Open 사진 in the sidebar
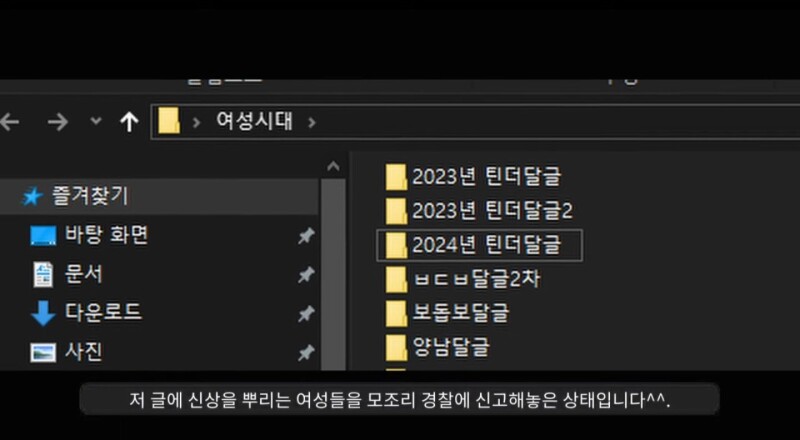 click(x=84, y=352)
